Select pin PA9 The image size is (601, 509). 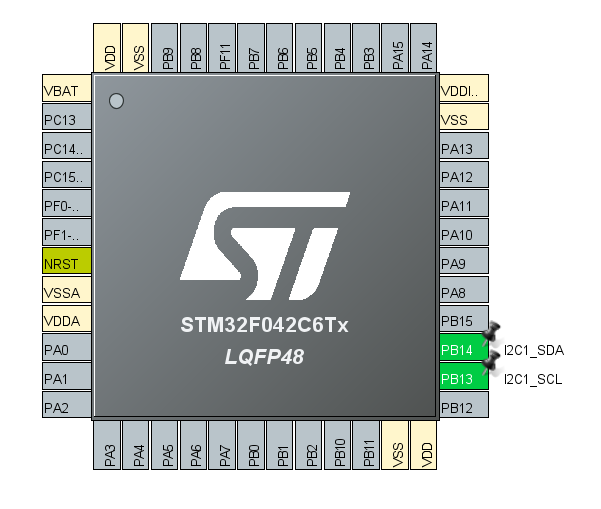click(x=464, y=261)
